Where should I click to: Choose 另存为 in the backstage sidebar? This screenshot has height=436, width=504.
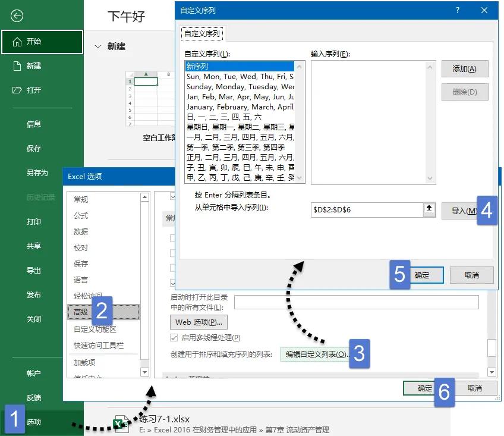pos(37,172)
